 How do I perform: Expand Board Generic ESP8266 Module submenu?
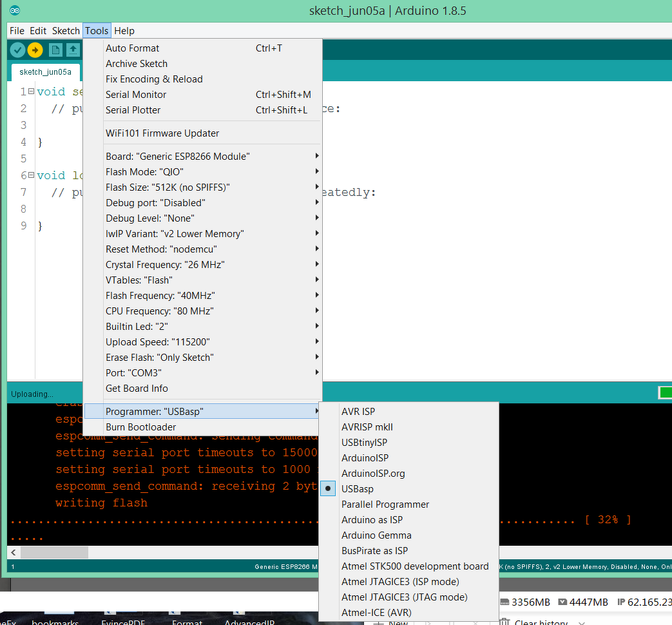point(202,157)
